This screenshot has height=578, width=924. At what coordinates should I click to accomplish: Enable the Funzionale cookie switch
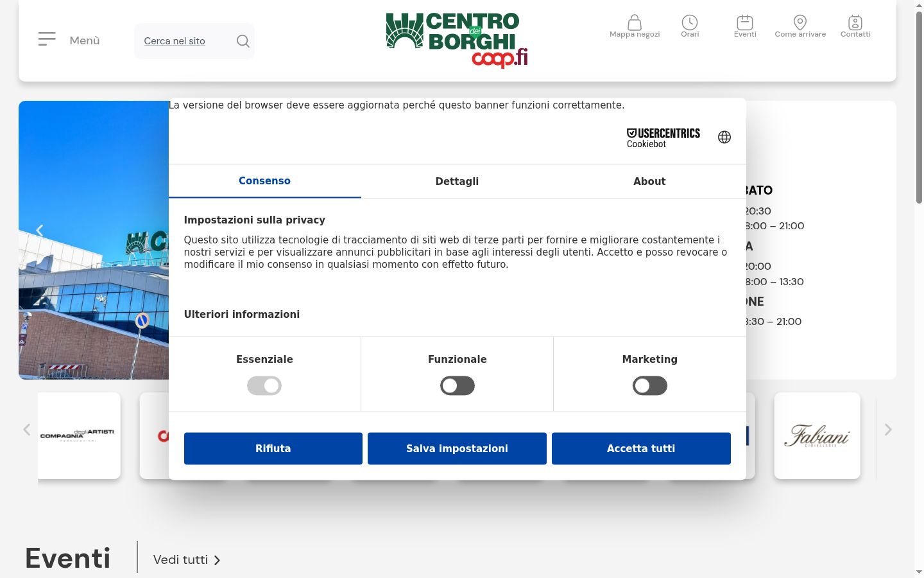[458, 386]
